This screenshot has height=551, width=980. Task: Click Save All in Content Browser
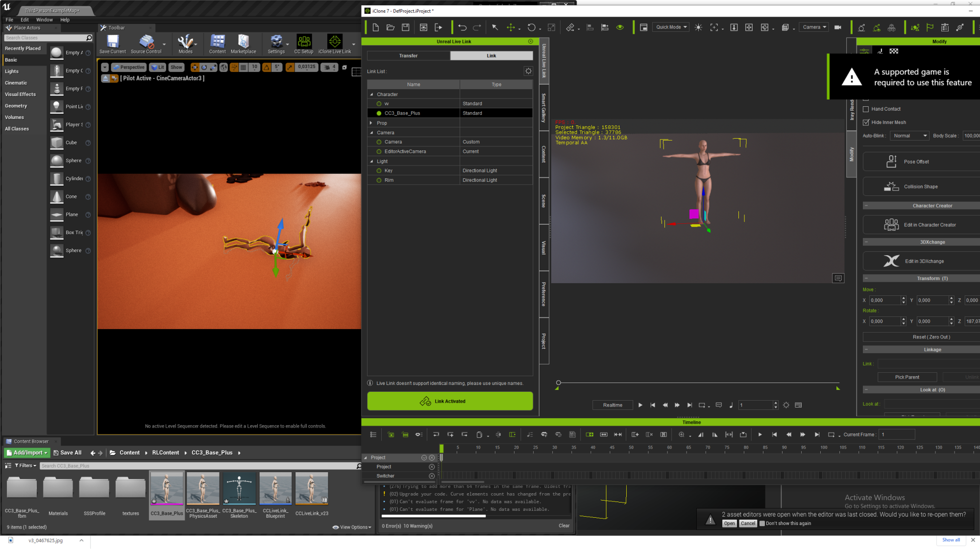point(68,453)
